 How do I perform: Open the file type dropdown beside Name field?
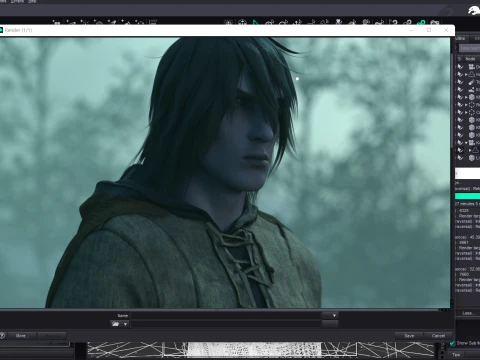[331, 315]
